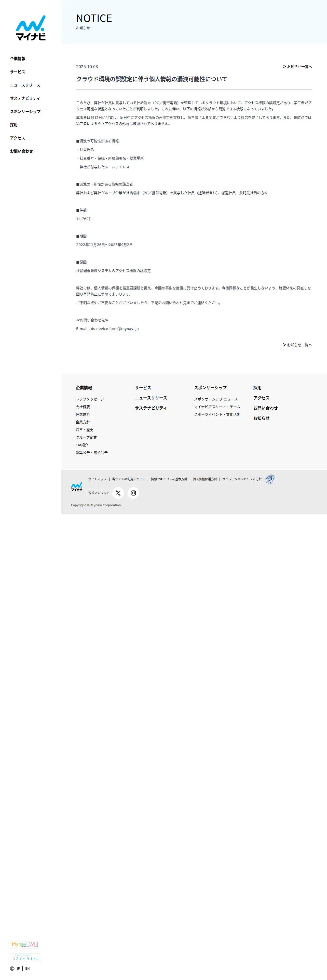Click footer お知らせ heading
The image size is (327, 980).
coord(262,418)
